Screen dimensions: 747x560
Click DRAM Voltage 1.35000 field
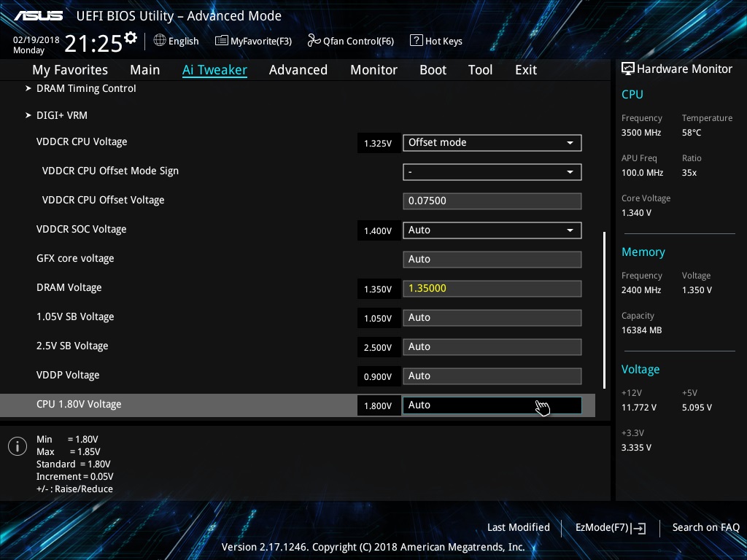492,289
